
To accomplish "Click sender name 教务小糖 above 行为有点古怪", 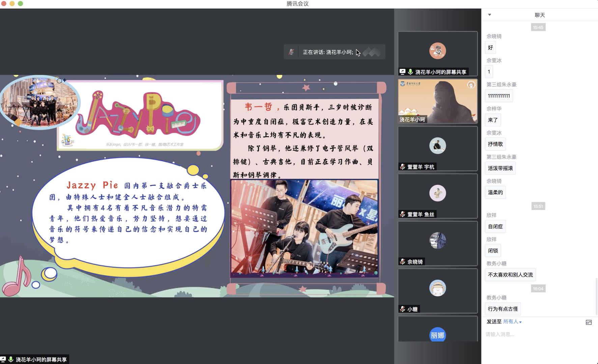I will pyautogui.click(x=496, y=298).
